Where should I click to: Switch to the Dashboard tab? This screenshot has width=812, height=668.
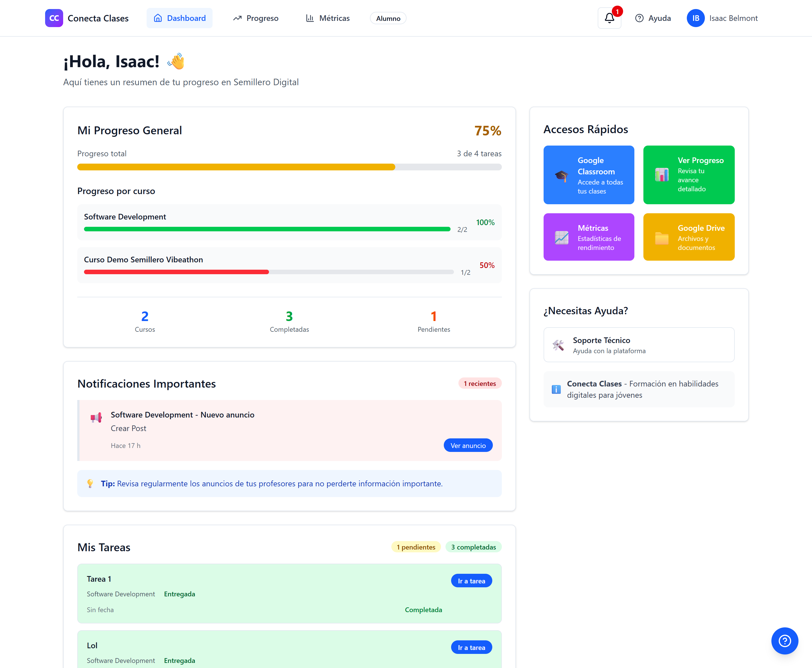click(x=180, y=18)
